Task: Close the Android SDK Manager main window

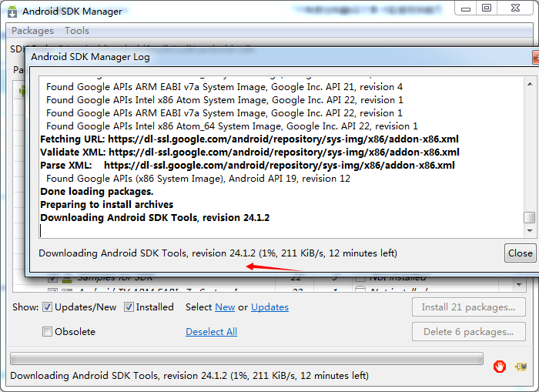Action: 515,8
